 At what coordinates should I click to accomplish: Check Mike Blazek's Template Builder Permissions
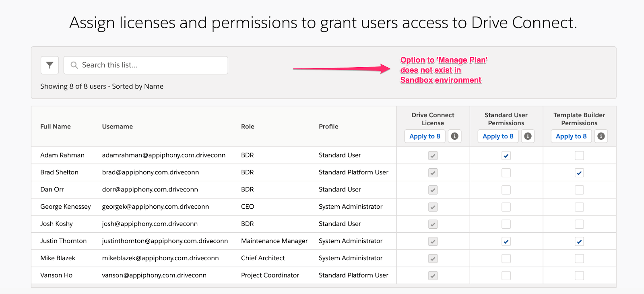[x=579, y=259]
